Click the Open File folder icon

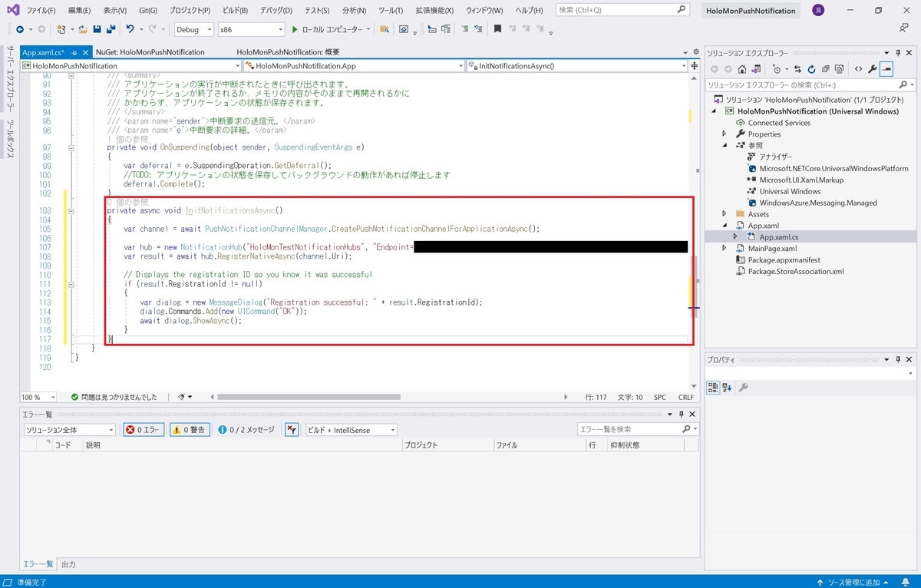pos(83,29)
